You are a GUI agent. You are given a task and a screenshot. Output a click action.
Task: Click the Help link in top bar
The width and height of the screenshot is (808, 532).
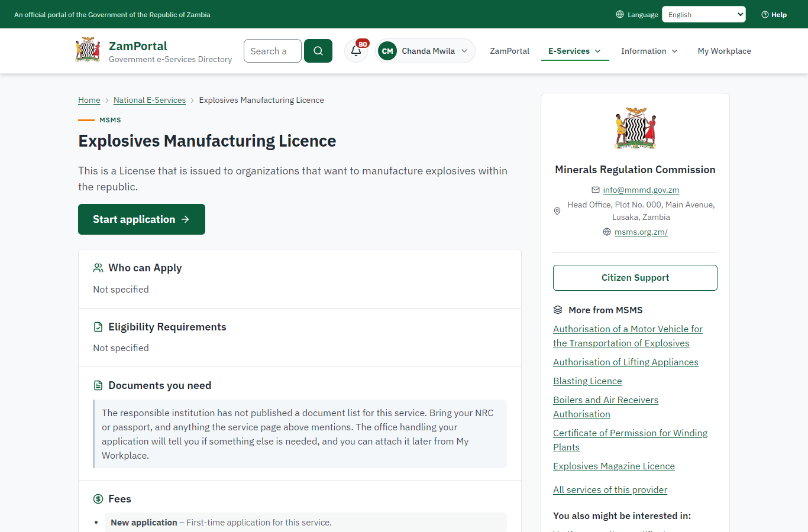coord(774,15)
